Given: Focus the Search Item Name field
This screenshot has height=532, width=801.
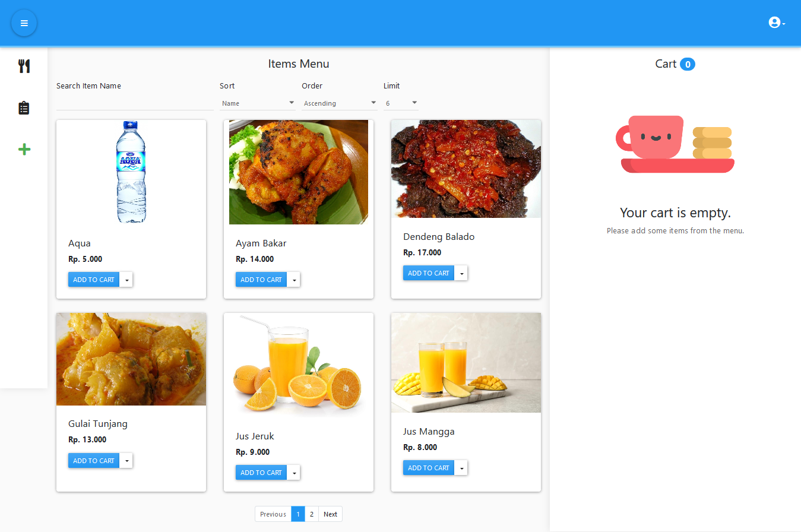Looking at the screenshot, I should coord(135,103).
